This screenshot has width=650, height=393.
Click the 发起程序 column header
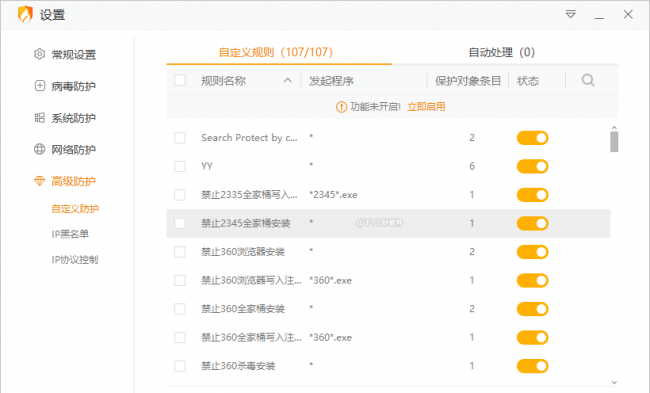[x=331, y=80]
